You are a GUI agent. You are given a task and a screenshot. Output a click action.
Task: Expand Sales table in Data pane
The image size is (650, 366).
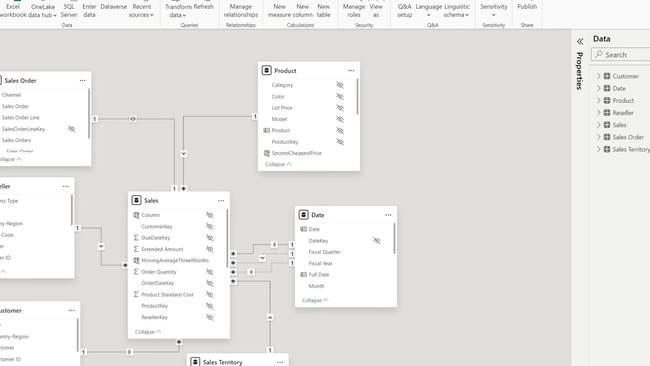coord(599,125)
